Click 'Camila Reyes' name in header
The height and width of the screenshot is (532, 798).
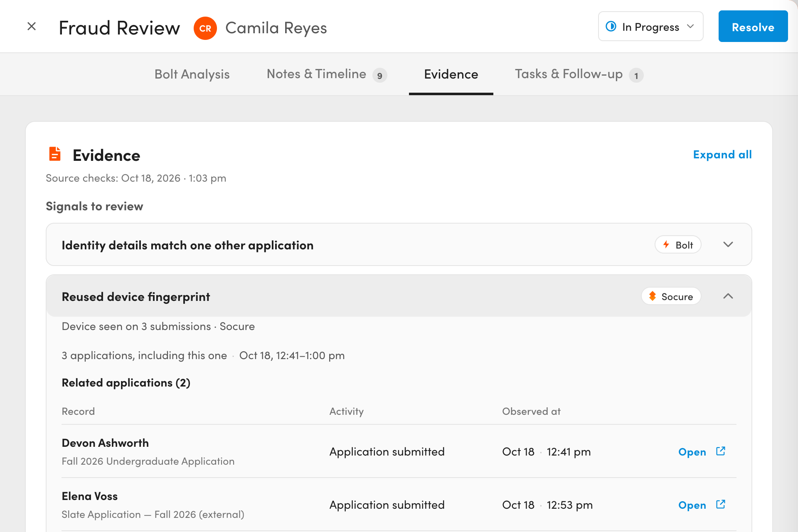(x=276, y=28)
